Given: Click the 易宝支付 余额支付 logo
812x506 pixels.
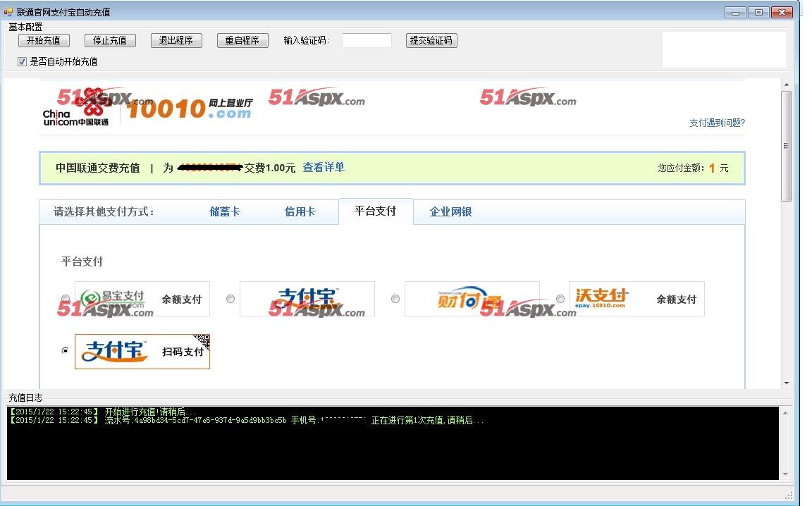Looking at the screenshot, I should coord(142,299).
